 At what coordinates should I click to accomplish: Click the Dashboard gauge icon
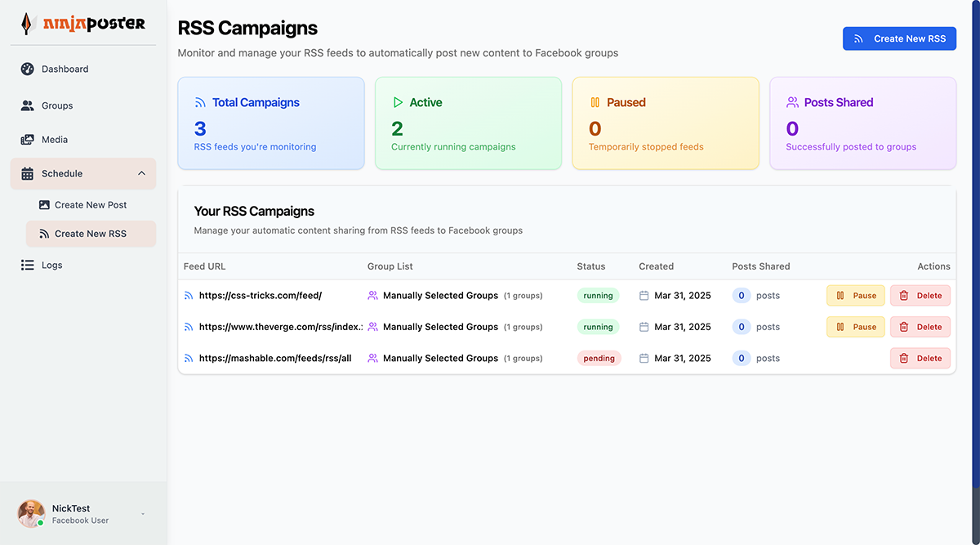[27, 69]
